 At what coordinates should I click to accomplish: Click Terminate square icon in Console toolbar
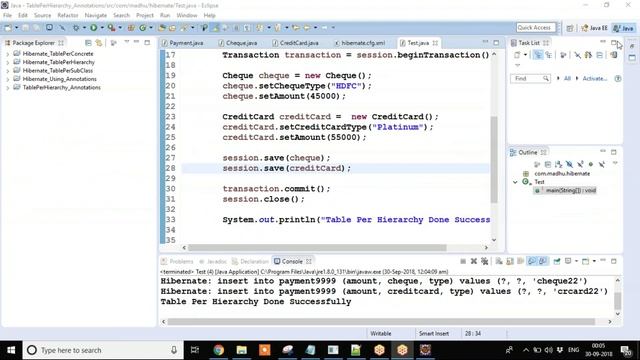[x=463, y=261]
